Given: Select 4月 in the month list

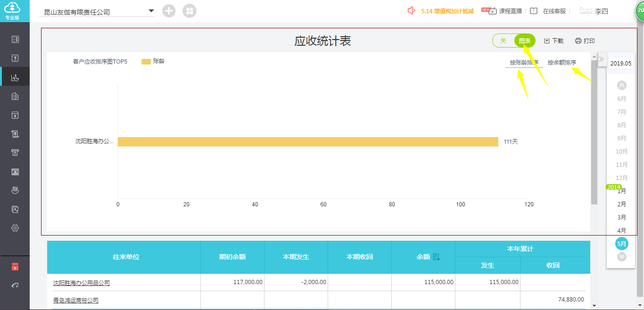Looking at the screenshot, I should 622,230.
